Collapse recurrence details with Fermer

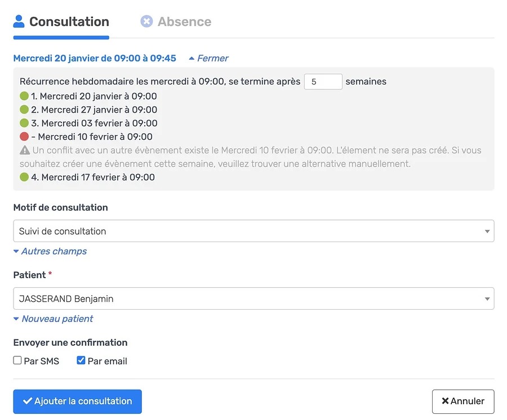(208, 58)
